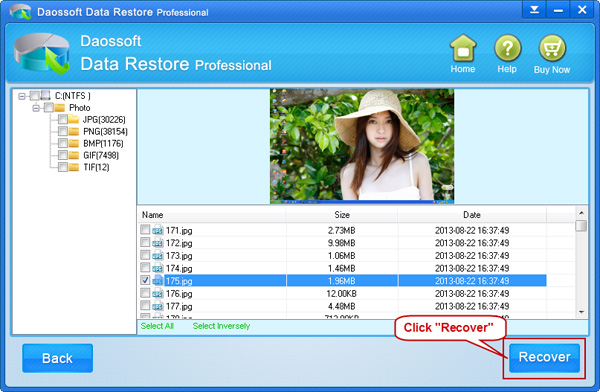Click the Buy Now cart icon
Image resolution: width=600 pixels, height=392 pixels.
[552, 48]
